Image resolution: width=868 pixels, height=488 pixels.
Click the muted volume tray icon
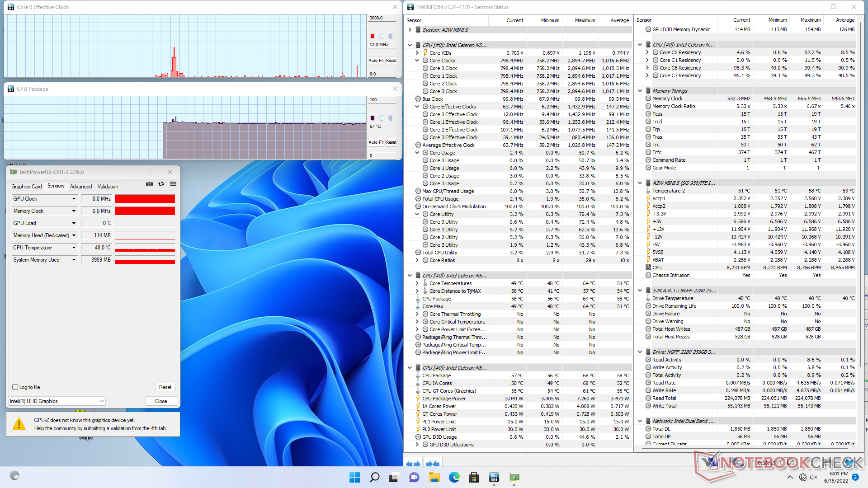(814, 477)
